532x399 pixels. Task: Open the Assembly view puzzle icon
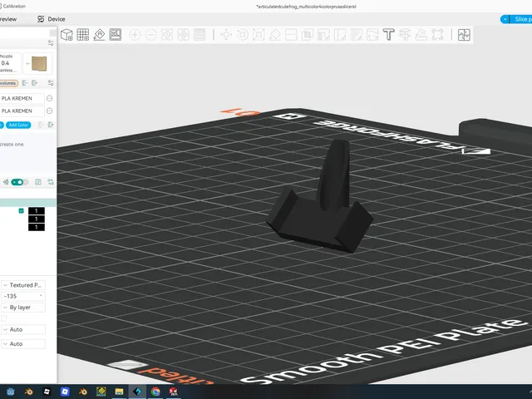(x=464, y=35)
